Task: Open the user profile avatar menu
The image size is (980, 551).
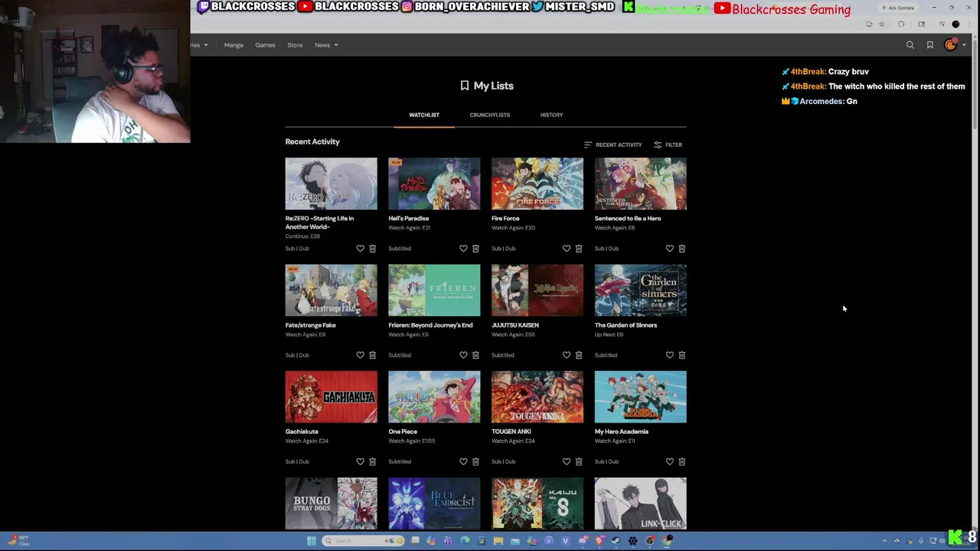Action: [x=950, y=45]
